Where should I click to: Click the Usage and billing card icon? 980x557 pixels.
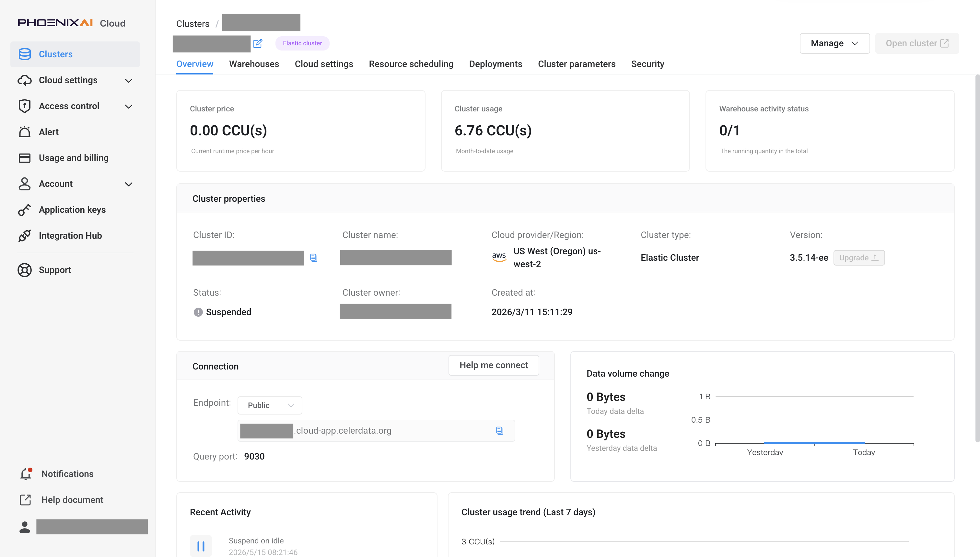[25, 158]
